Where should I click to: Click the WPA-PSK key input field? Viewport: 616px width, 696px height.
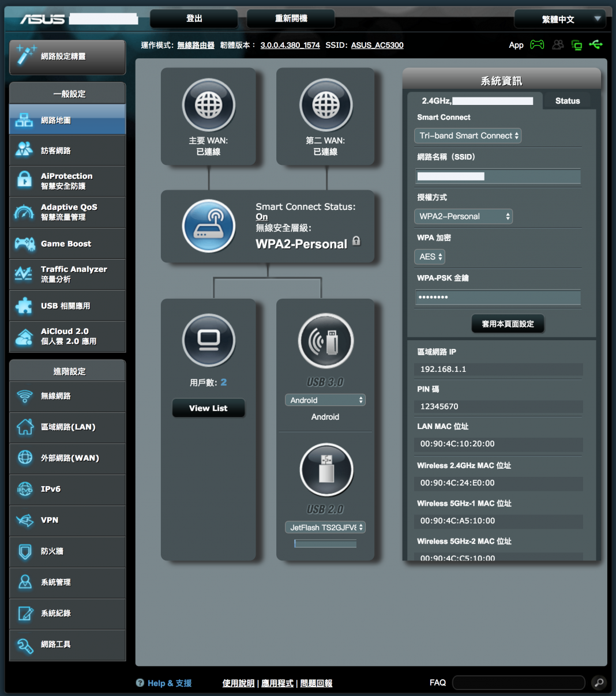(x=498, y=297)
